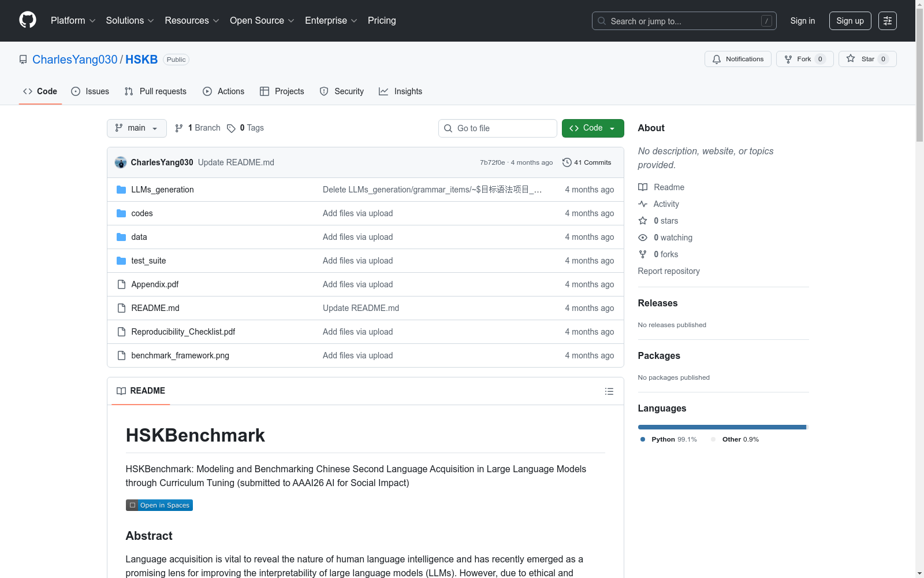Screen dimensions: 924x578
Task: Switch to the Code tab
Action: coord(40,91)
